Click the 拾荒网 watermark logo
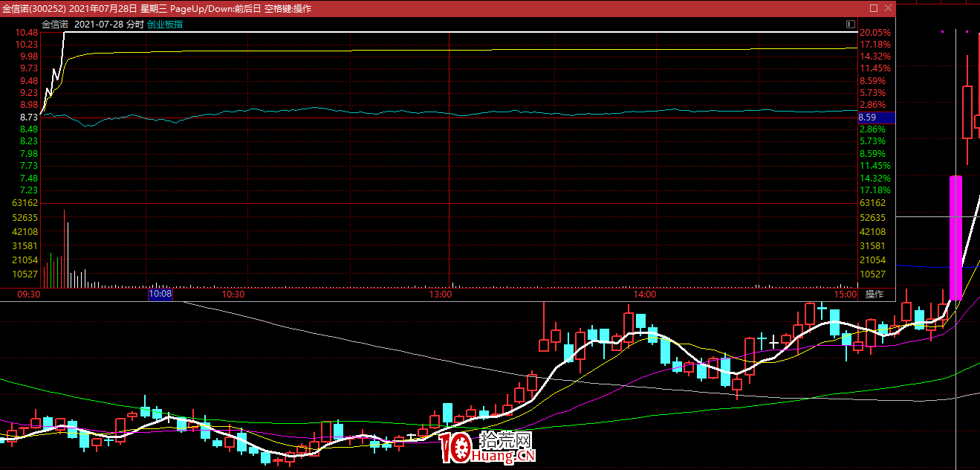 [487, 447]
